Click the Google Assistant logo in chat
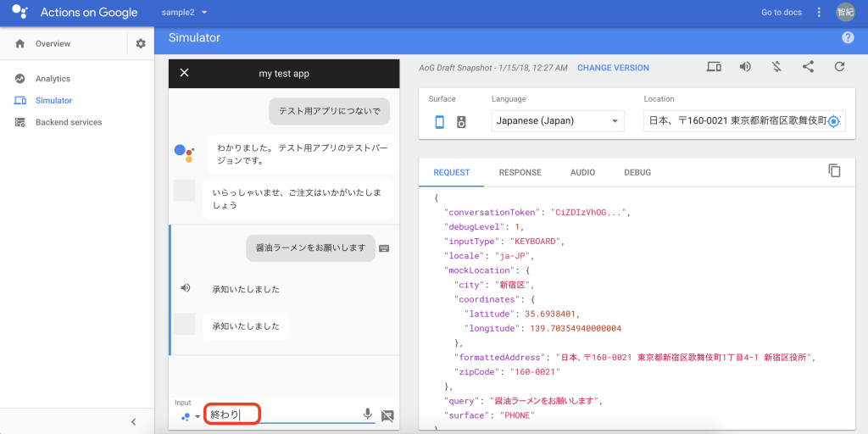The height and width of the screenshot is (434, 868). click(184, 152)
